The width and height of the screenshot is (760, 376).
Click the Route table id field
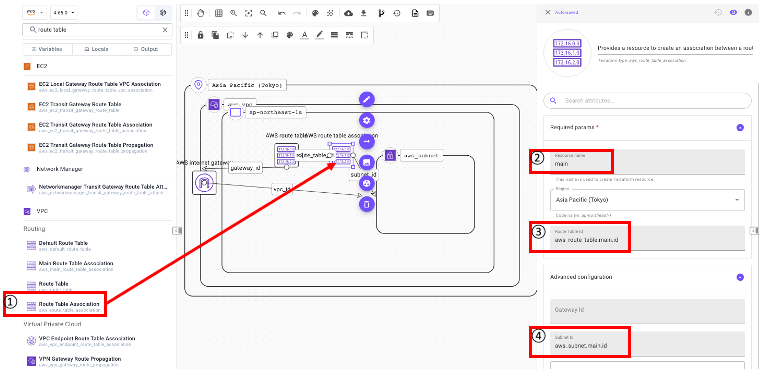coord(647,238)
